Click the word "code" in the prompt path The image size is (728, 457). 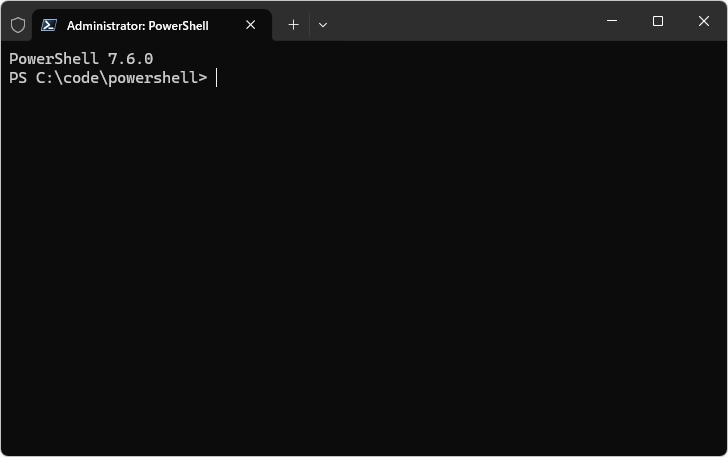click(81, 78)
